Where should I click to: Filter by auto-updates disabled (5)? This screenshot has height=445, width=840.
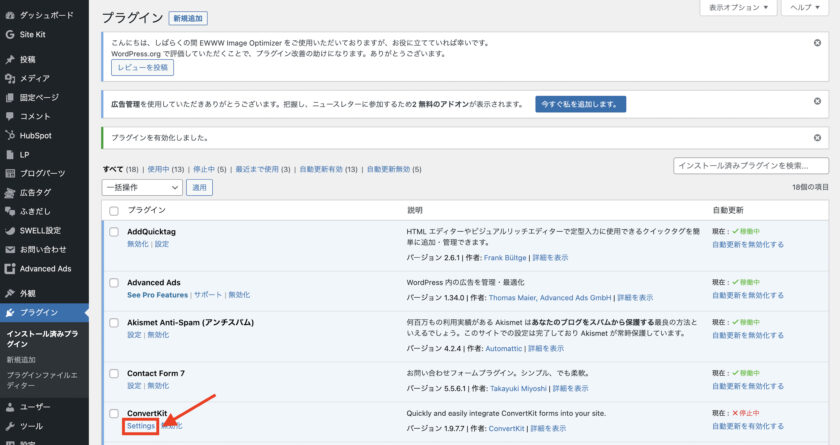pyautogui.click(x=394, y=169)
